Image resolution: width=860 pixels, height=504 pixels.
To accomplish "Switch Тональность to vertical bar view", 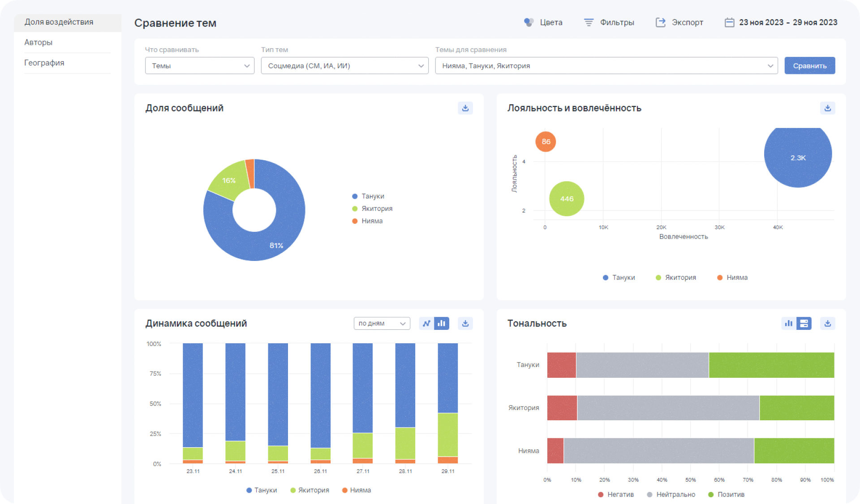I will coord(789,323).
